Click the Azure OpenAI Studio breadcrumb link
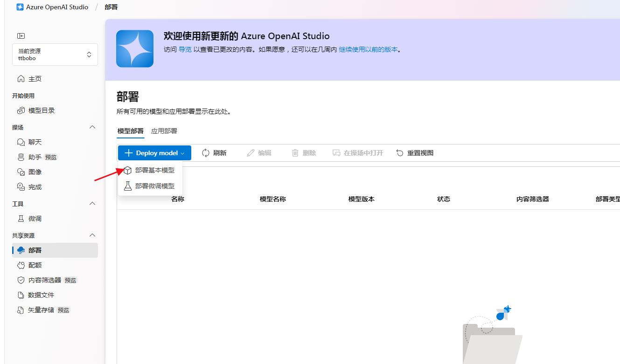This screenshot has width=620, height=364. click(x=57, y=7)
